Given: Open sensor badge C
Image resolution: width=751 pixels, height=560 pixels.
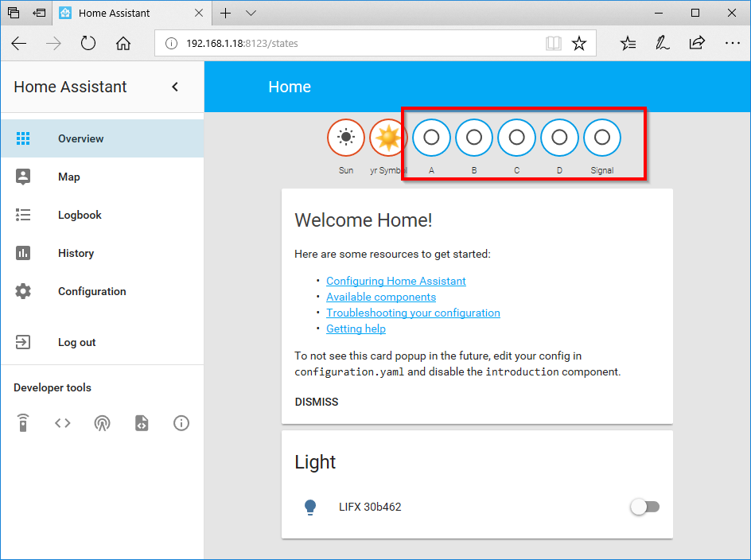Looking at the screenshot, I should 516,138.
